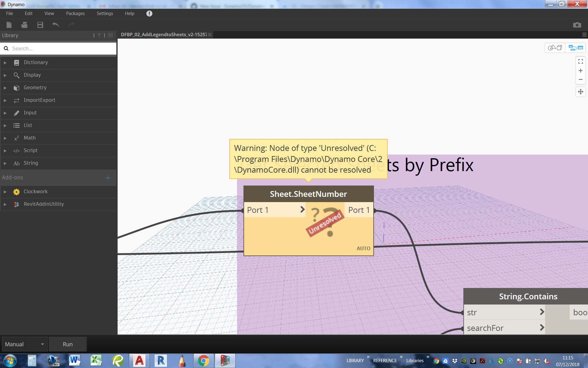588x368 pixels.
Task: Open the Packages menu
Action: click(75, 13)
